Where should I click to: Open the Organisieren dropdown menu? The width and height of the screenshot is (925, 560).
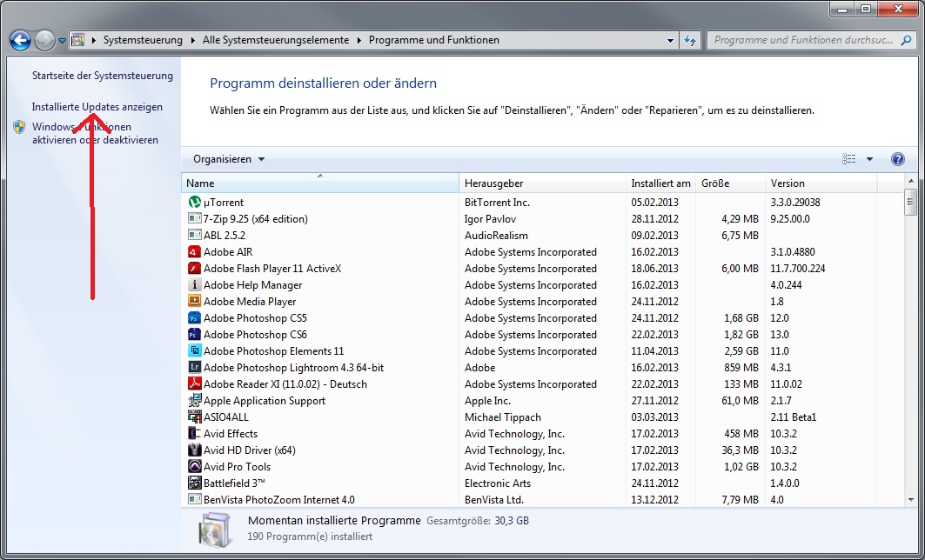[229, 159]
